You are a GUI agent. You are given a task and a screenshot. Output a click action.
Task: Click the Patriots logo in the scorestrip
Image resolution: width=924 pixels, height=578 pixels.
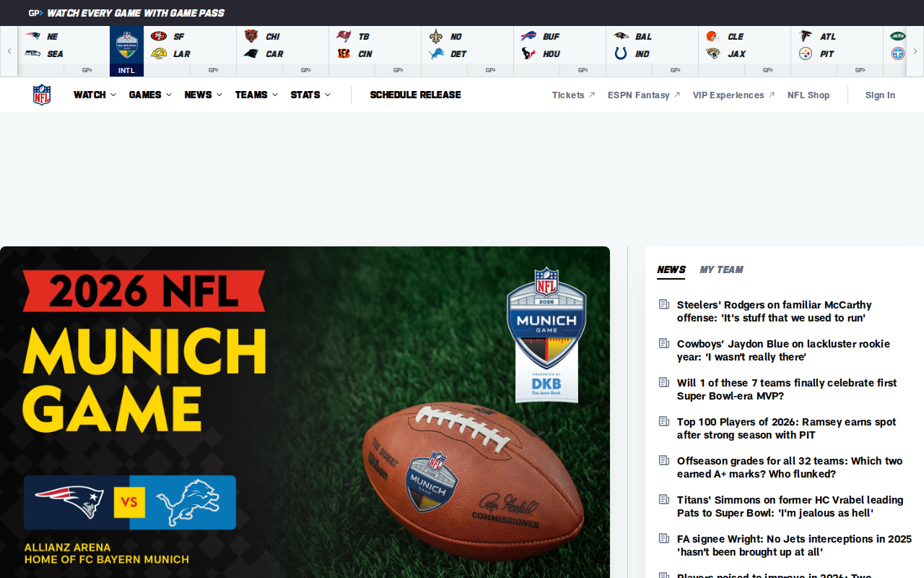pyautogui.click(x=32, y=36)
